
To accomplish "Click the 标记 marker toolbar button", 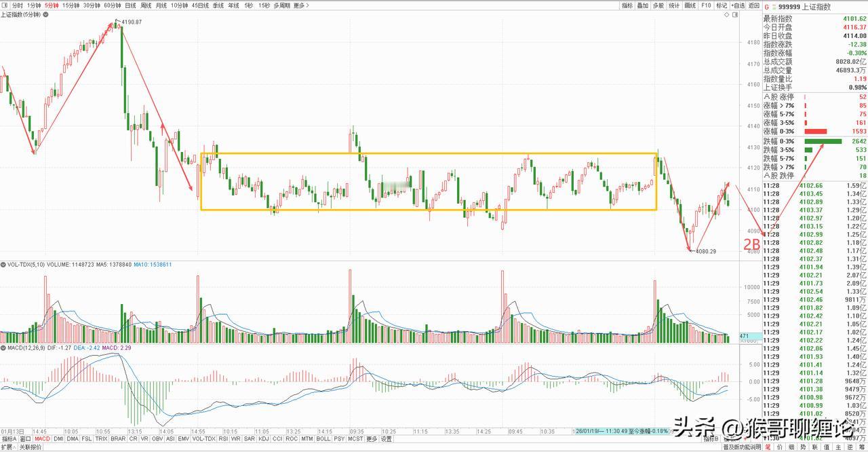I will pyautogui.click(x=722, y=5).
